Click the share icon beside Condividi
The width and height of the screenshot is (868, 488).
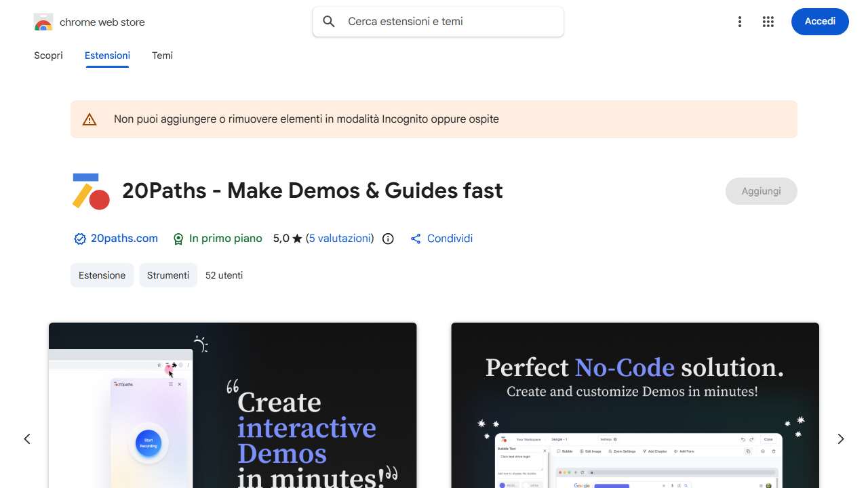pyautogui.click(x=416, y=239)
